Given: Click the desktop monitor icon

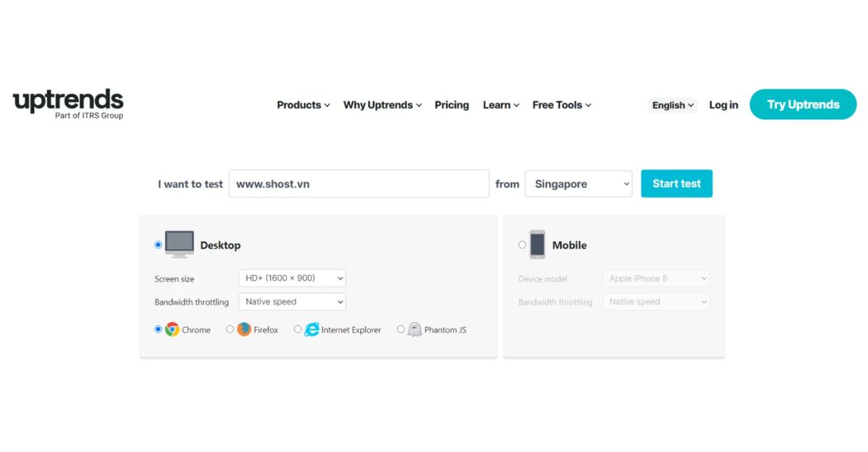Looking at the screenshot, I should click(179, 244).
